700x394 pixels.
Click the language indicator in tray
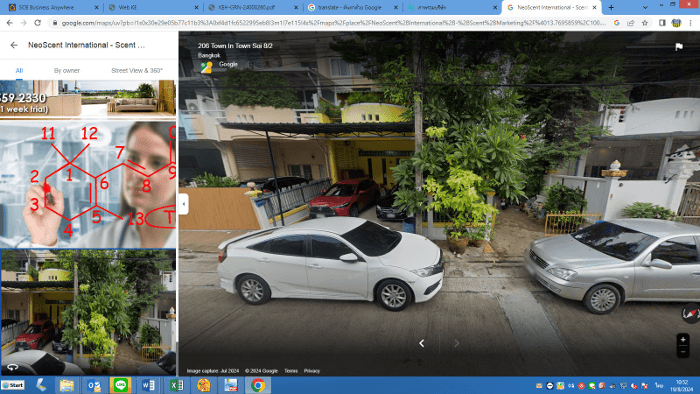coord(659,385)
